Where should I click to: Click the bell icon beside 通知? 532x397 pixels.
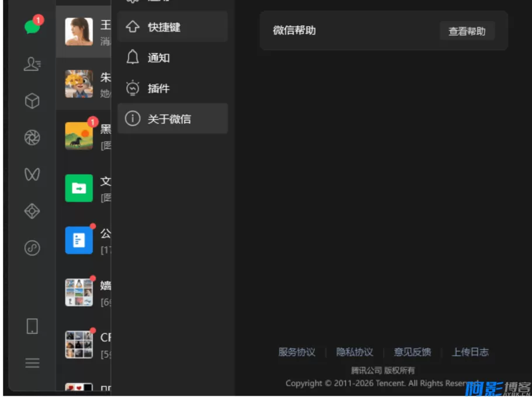132,57
